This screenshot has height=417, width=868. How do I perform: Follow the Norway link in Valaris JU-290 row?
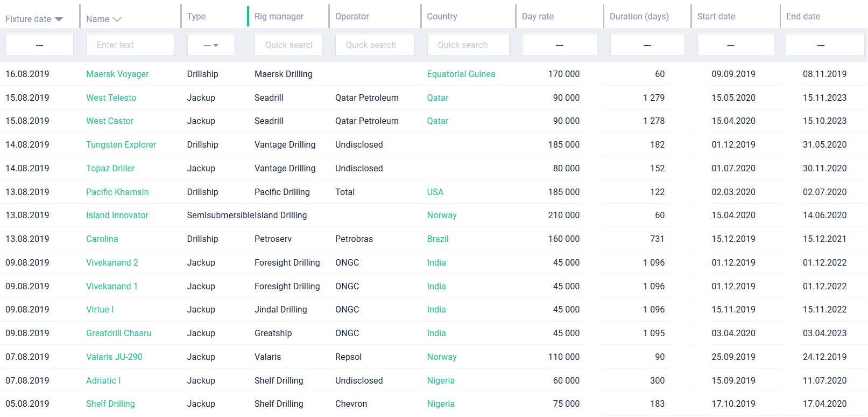pos(442,357)
